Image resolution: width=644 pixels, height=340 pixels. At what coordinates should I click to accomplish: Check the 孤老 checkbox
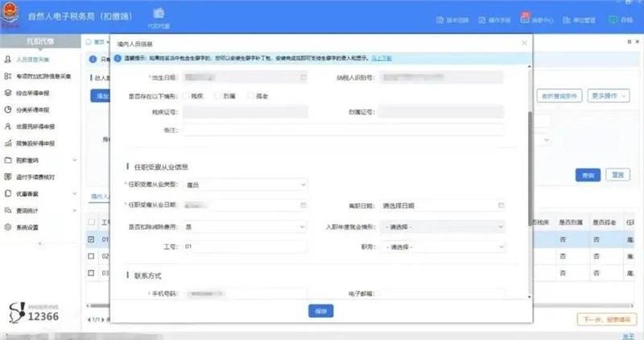pos(251,96)
